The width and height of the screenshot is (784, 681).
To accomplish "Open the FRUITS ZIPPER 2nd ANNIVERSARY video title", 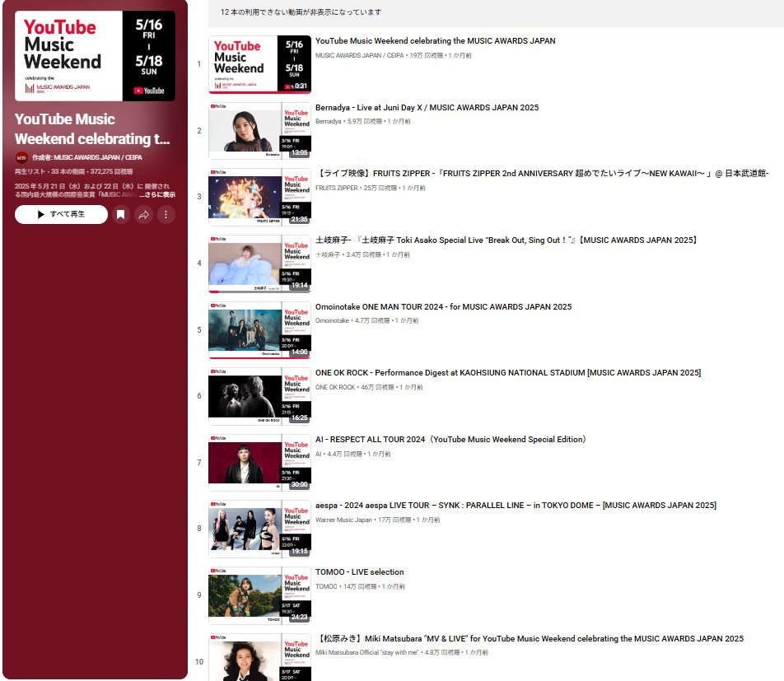I will [542, 174].
